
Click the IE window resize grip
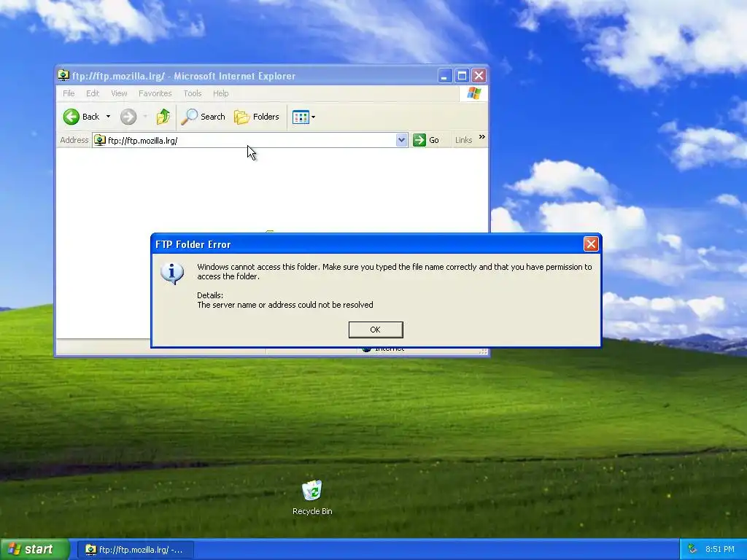484,352
